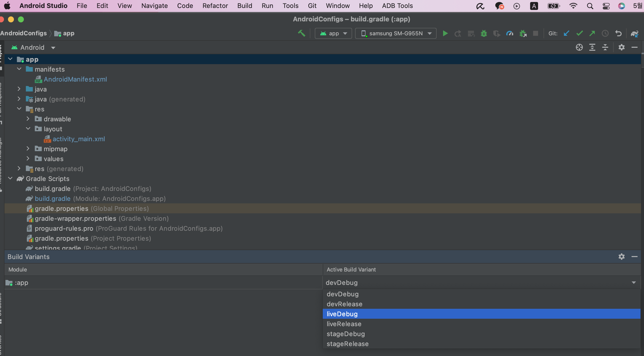
Task: Click the Git Update Project arrow
Action: (566, 33)
